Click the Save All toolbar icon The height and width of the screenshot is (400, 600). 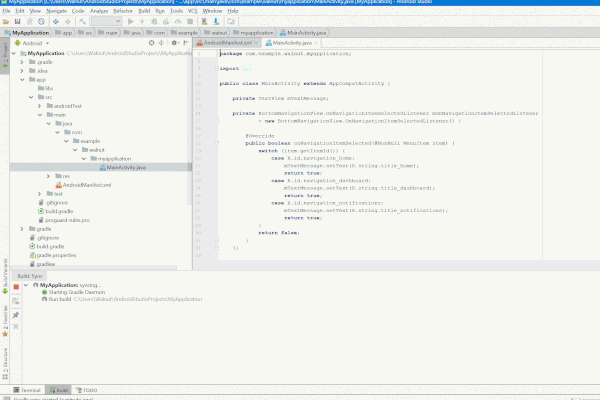point(18,22)
